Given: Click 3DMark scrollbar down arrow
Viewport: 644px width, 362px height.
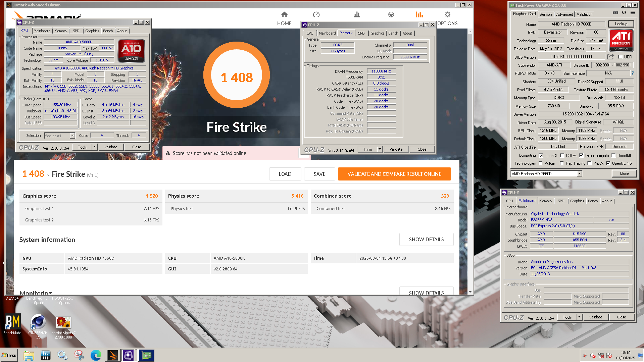Looking at the screenshot, I should [470, 292].
